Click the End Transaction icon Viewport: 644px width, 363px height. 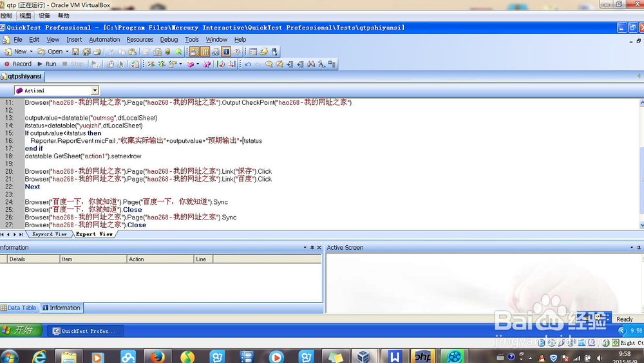pyautogui.click(x=231, y=64)
